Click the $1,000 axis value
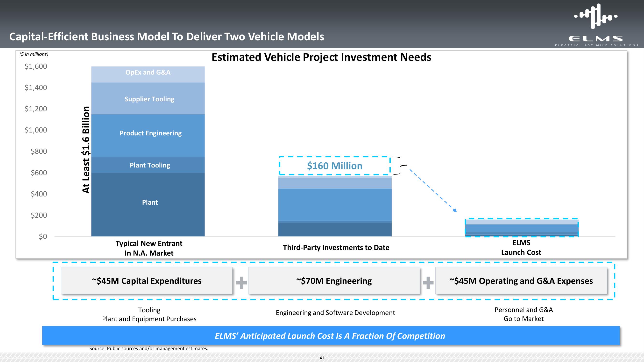 pyautogui.click(x=36, y=130)
